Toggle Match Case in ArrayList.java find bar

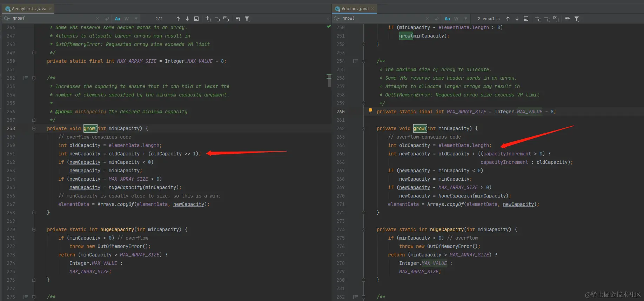(x=118, y=19)
